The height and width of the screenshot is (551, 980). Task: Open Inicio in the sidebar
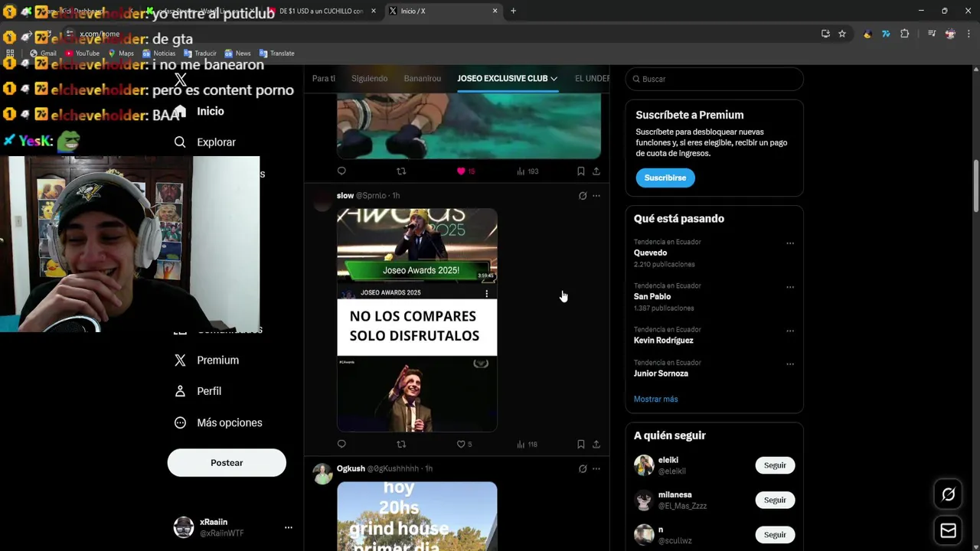pyautogui.click(x=201, y=111)
